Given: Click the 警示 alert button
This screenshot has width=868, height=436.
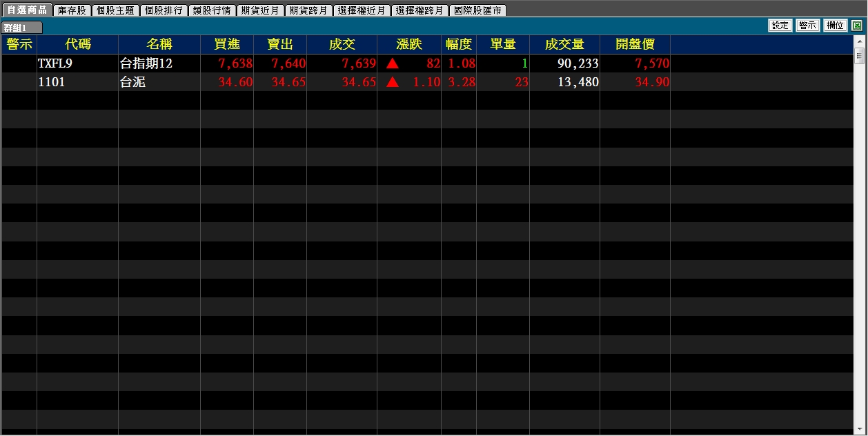Looking at the screenshot, I should pos(807,26).
